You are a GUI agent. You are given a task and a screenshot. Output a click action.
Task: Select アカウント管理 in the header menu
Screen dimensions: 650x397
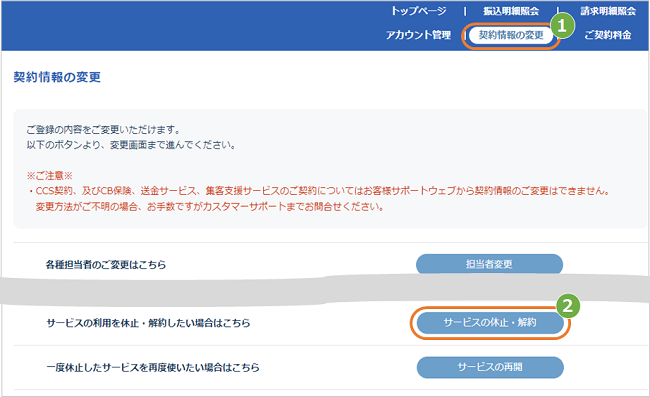[418, 35]
